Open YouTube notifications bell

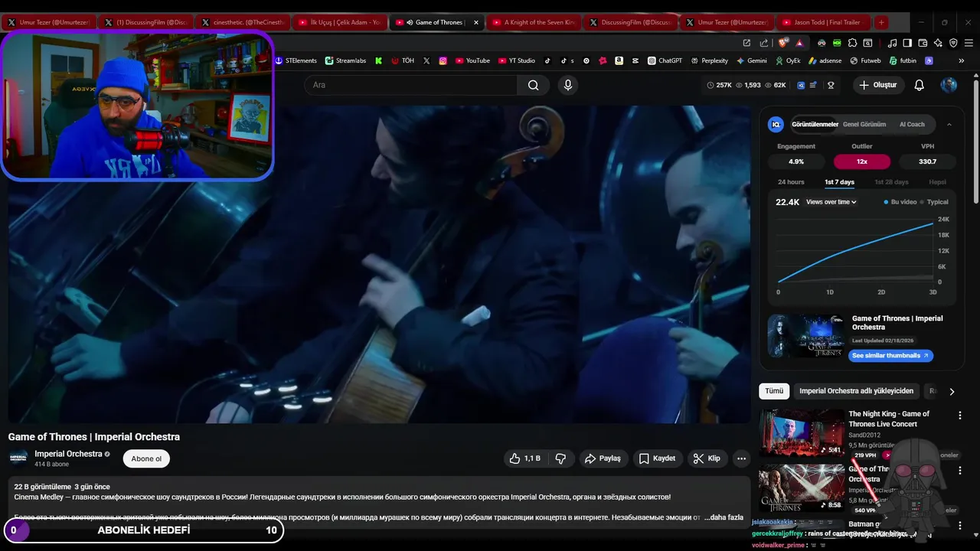(919, 85)
